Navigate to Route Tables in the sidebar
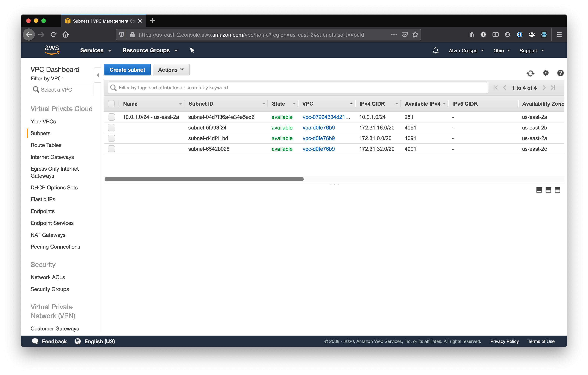Screen dimensions: 588x375 46,145
